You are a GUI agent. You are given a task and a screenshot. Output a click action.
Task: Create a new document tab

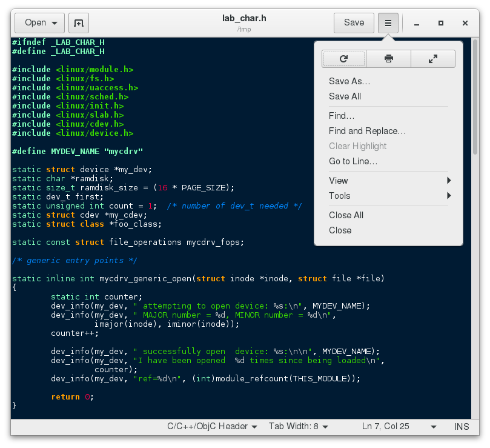coord(79,23)
